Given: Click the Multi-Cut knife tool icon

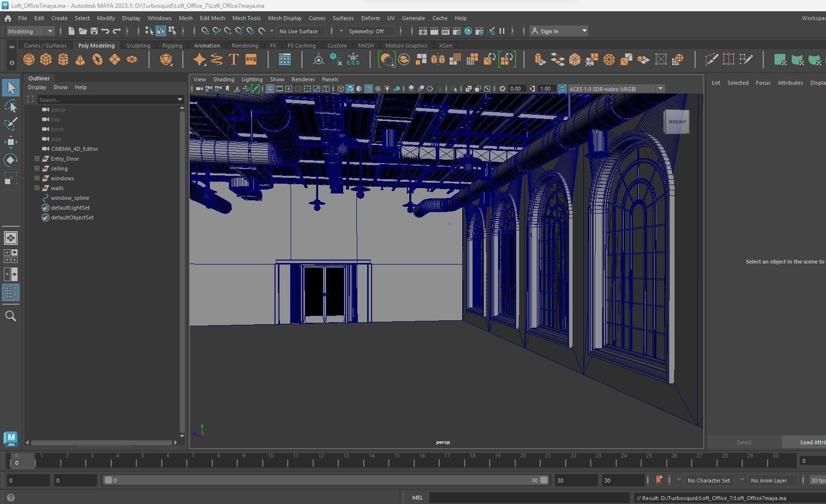Looking at the screenshot, I should tap(711, 60).
